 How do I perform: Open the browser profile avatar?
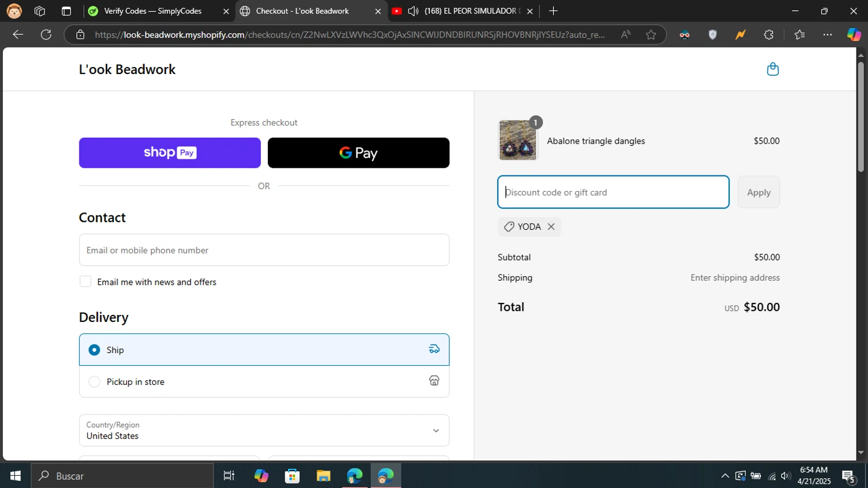tap(14, 11)
